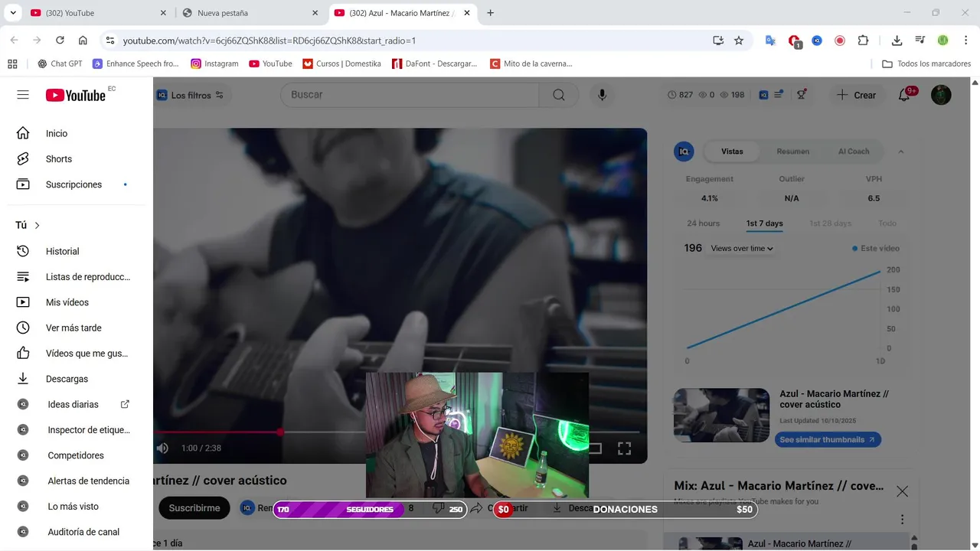The height and width of the screenshot is (551, 980).
Task: Open media controls icon in Chrome toolbar
Action: pyautogui.click(x=920, y=41)
